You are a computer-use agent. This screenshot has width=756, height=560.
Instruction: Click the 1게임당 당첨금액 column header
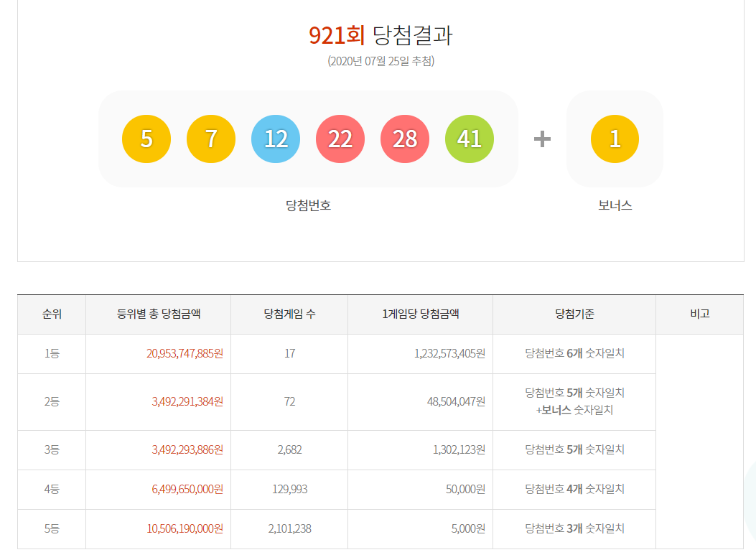pyautogui.click(x=421, y=314)
